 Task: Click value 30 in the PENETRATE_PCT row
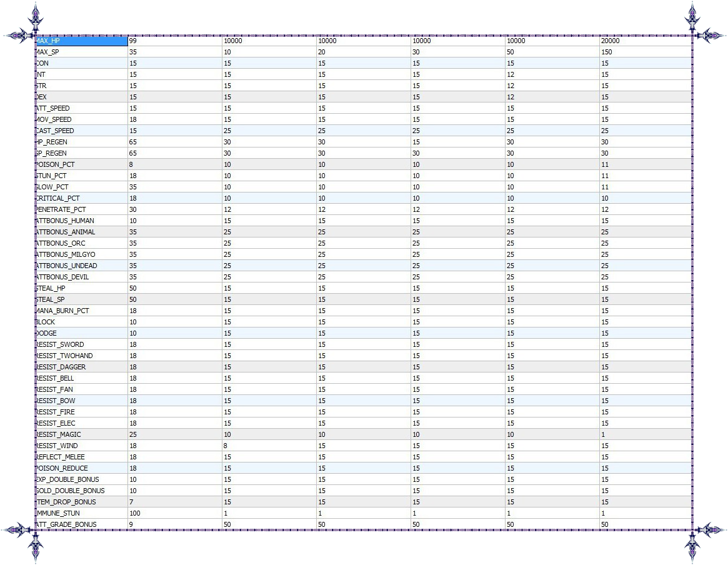pyautogui.click(x=132, y=209)
